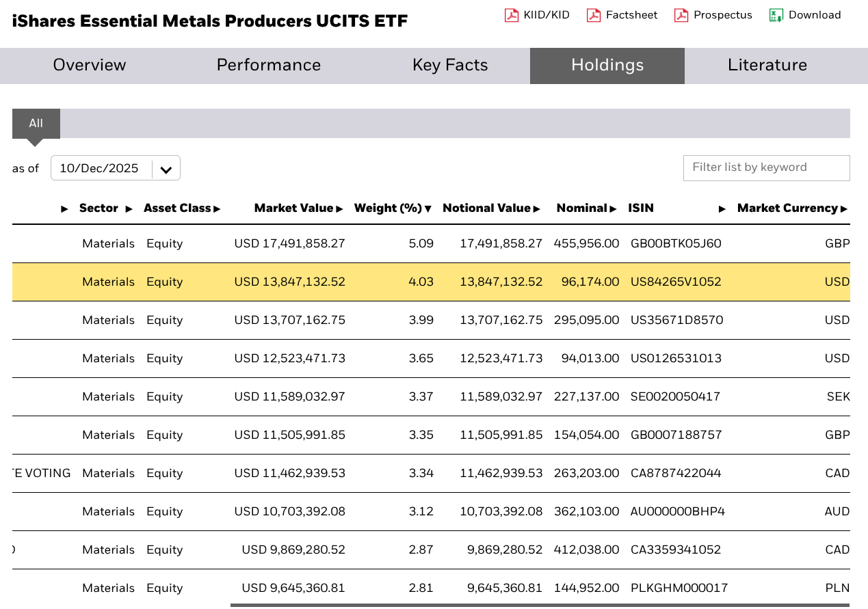The height and width of the screenshot is (609, 868).
Task: Open the as-of date dropdown
Action: tap(116, 168)
